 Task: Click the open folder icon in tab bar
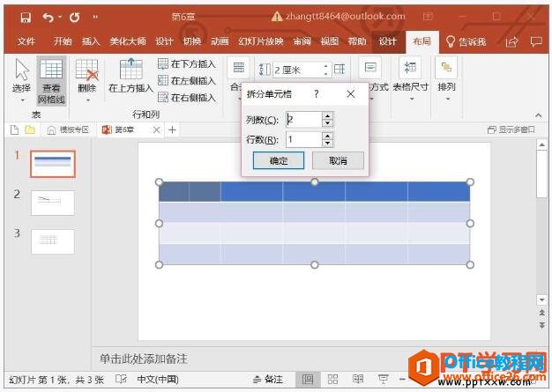(x=30, y=130)
